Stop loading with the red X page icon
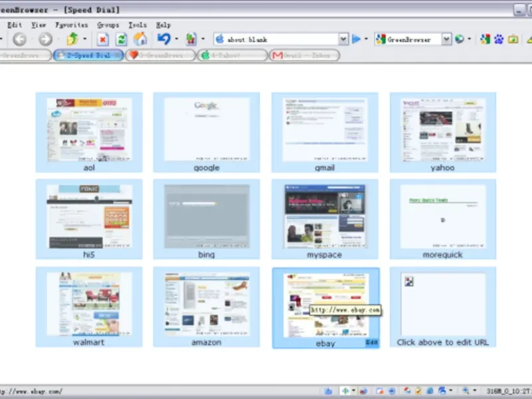This screenshot has width=532, height=399. point(102,39)
